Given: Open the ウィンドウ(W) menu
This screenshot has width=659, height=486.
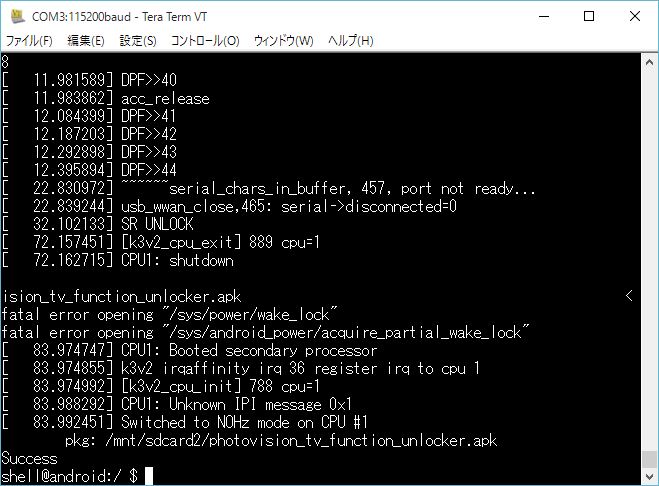Looking at the screenshot, I should click(284, 41).
